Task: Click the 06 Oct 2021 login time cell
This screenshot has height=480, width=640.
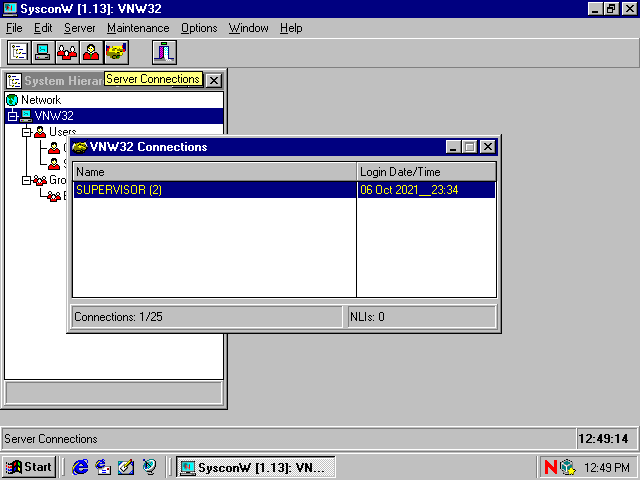Action: click(426, 190)
